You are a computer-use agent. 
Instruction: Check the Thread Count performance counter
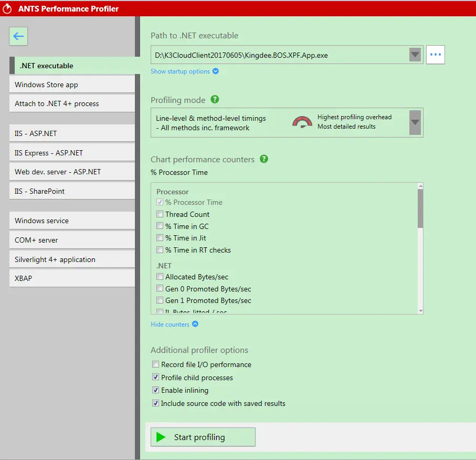(160, 214)
